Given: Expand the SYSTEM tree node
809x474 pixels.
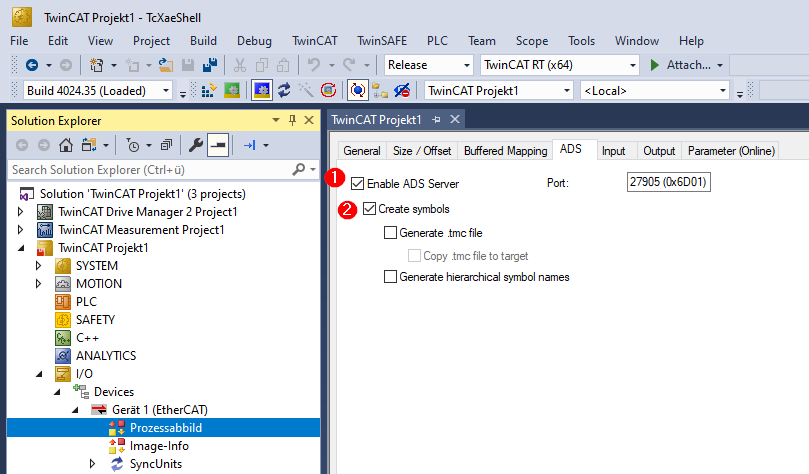Looking at the screenshot, I should coord(40,266).
